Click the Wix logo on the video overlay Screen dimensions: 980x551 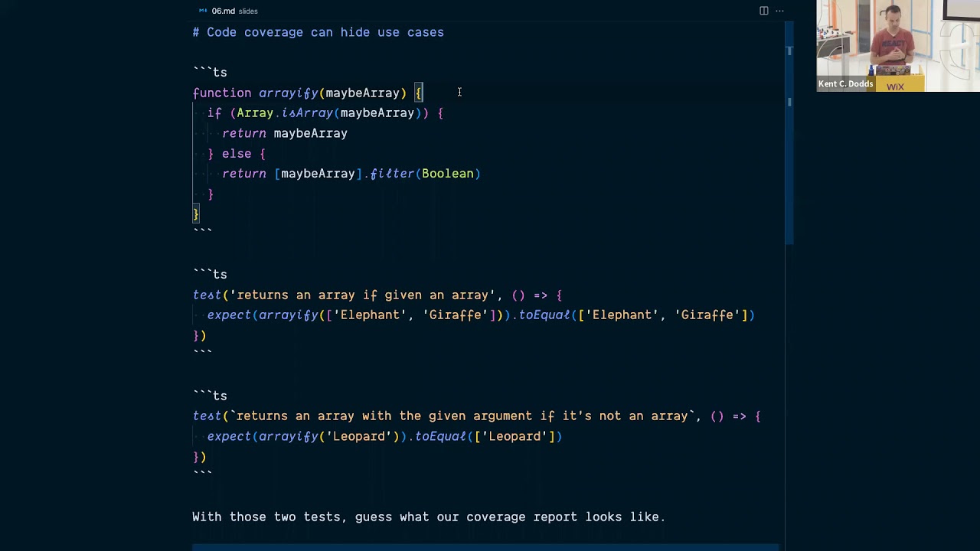(895, 86)
